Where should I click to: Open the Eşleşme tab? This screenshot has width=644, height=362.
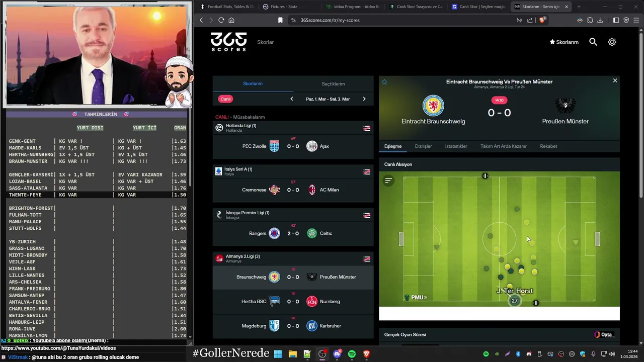coord(393,146)
